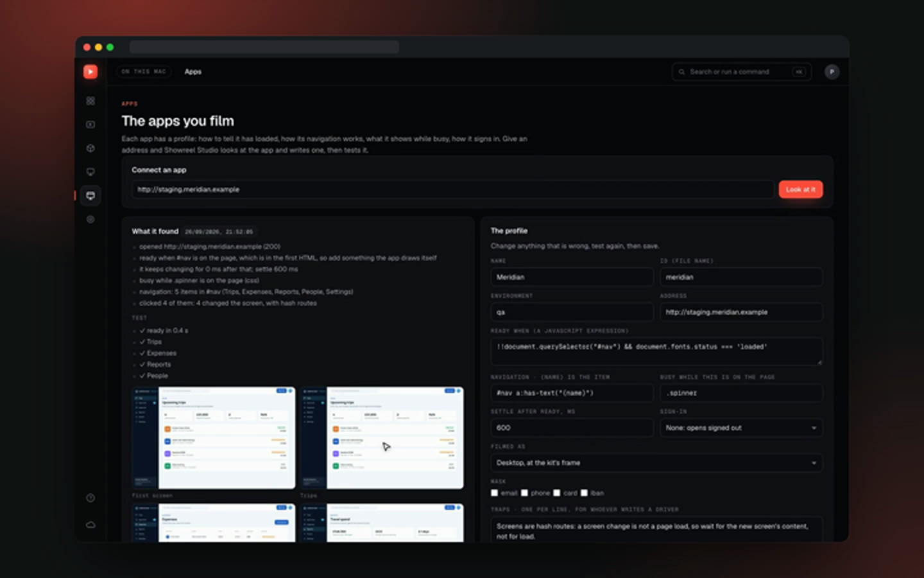This screenshot has height=578, width=924.
Task: Open the Expenses screenshot thumbnail
Action: 214,523
